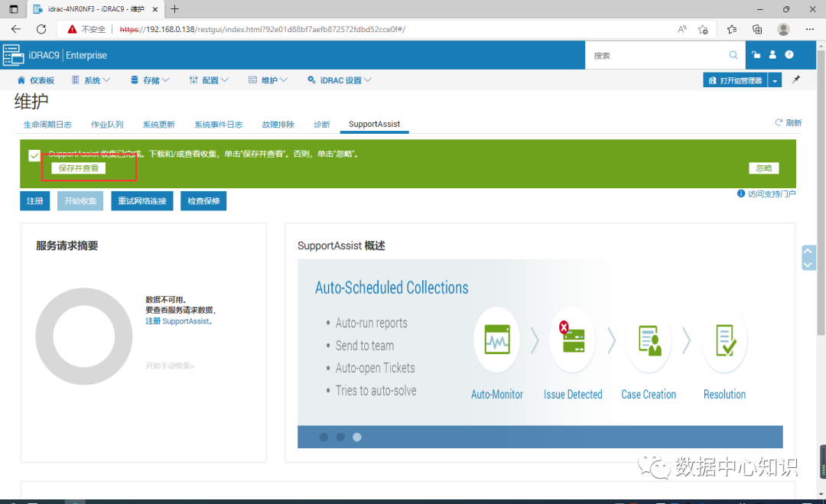
Task: Click the 忽略 button
Action: click(x=764, y=168)
